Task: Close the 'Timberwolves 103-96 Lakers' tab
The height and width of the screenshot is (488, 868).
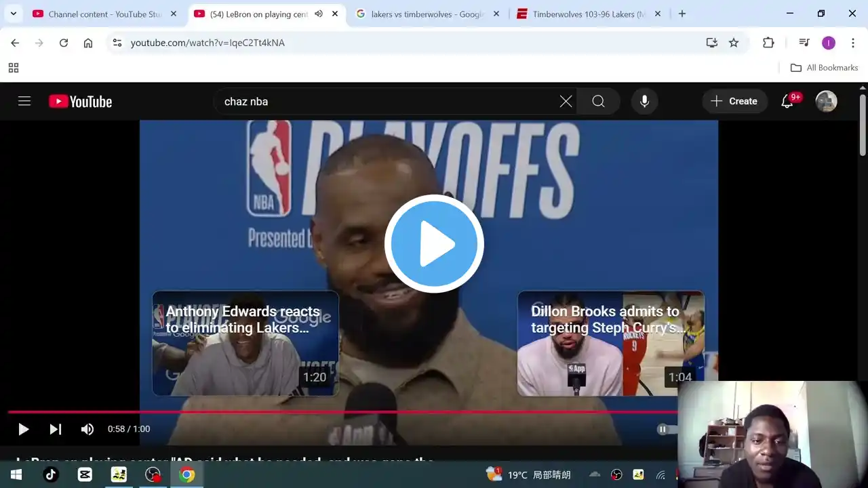Action: tap(658, 14)
